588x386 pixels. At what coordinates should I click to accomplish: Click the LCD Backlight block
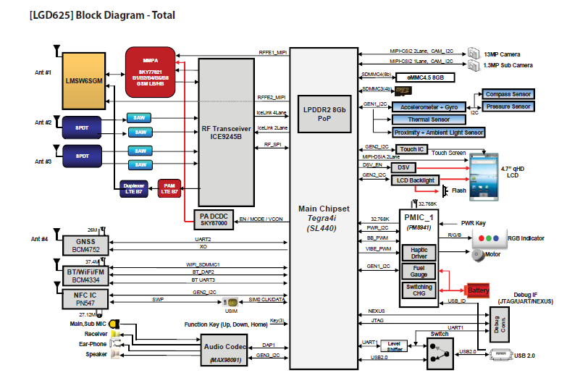pyautogui.click(x=415, y=180)
